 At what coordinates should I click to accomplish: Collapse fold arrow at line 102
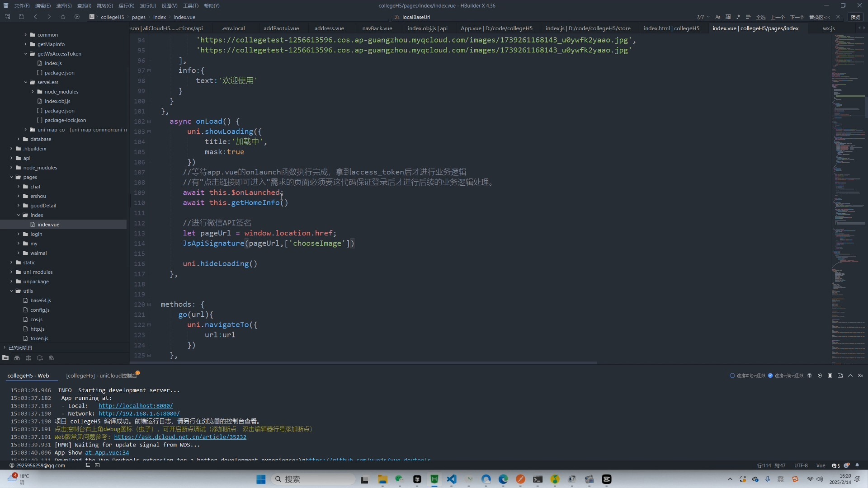149,122
